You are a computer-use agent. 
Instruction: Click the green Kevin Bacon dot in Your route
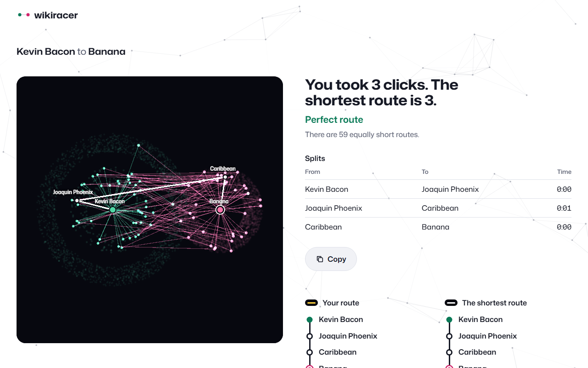[x=310, y=320]
